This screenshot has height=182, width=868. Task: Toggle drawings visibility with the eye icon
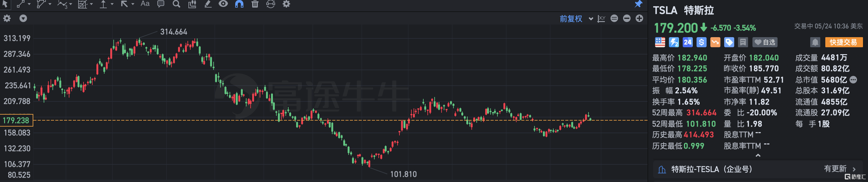pyautogui.click(x=223, y=4)
